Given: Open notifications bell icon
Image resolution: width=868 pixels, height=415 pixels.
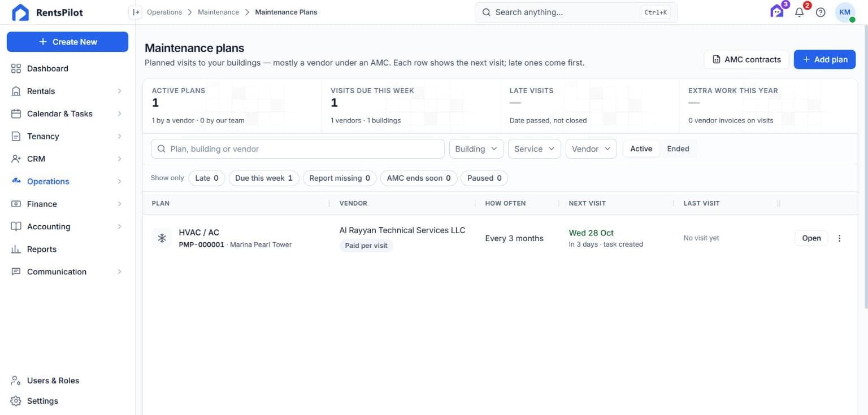Looking at the screenshot, I should (x=799, y=12).
